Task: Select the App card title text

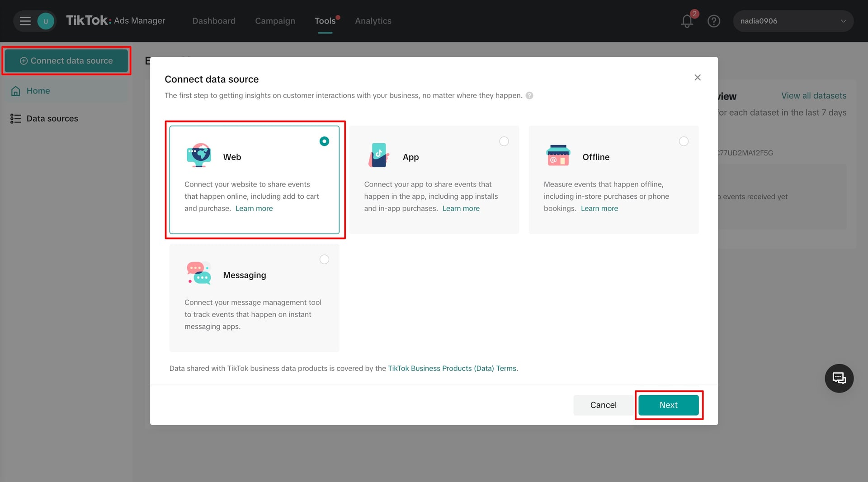Action: [411, 157]
